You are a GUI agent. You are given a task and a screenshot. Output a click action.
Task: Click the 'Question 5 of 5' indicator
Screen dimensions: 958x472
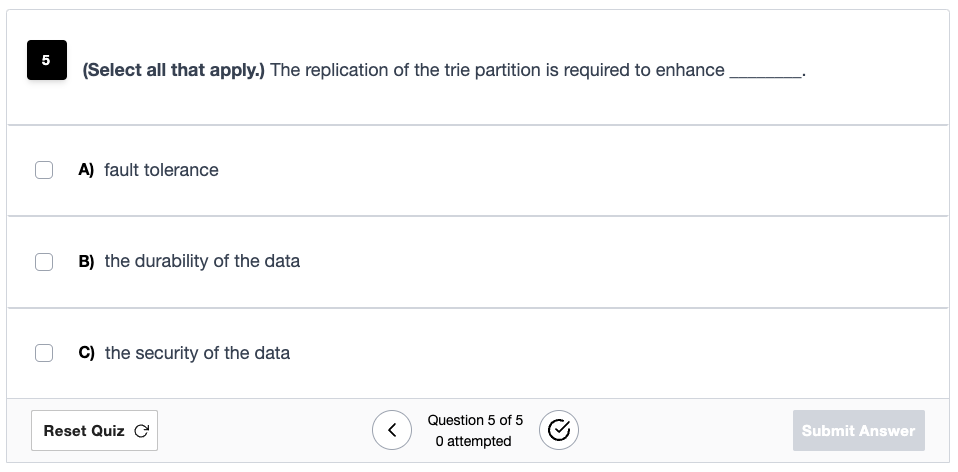coord(475,420)
